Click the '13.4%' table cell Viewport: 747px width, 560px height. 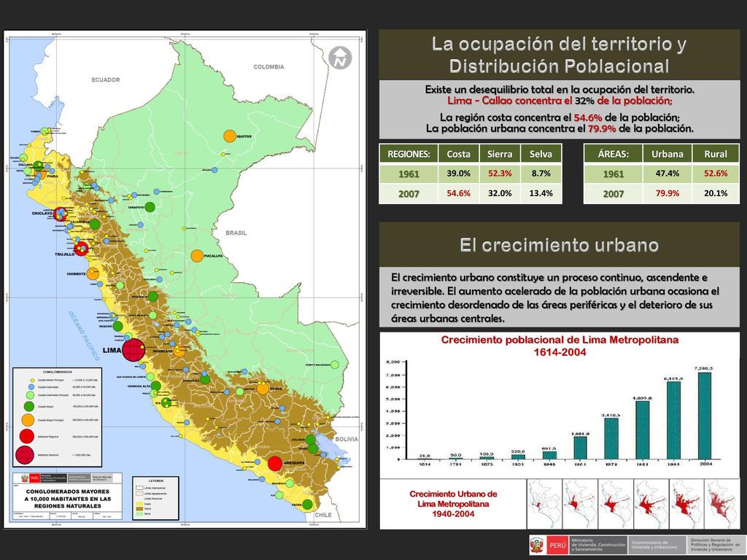(541, 193)
